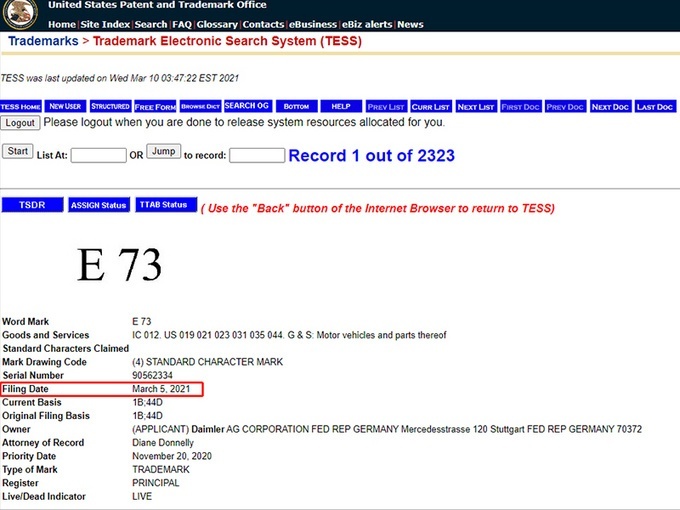Select Type of Mark value TRADEMARK

click(160, 469)
